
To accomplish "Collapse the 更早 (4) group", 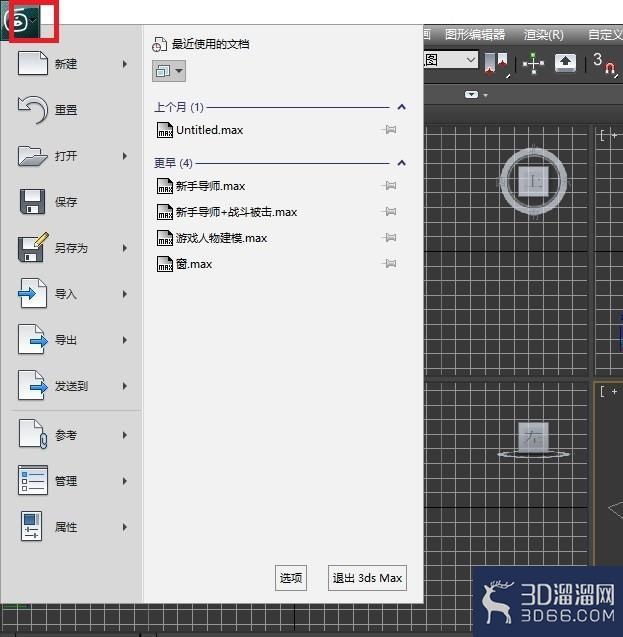I will coord(401,163).
